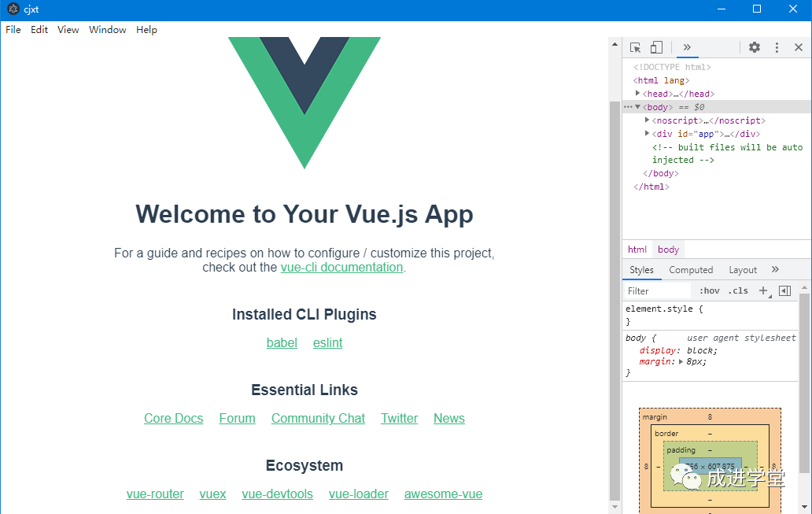Expand the margin shorthand property triangle

coord(681,361)
